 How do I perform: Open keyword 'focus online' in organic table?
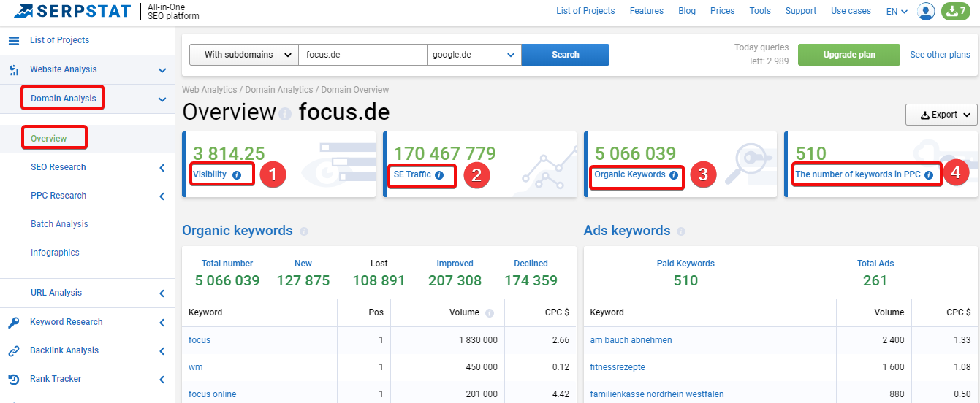point(212,394)
